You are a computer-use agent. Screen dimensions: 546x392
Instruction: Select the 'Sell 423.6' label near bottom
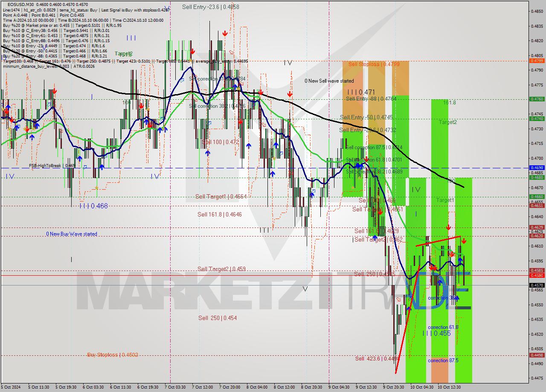point(377,359)
